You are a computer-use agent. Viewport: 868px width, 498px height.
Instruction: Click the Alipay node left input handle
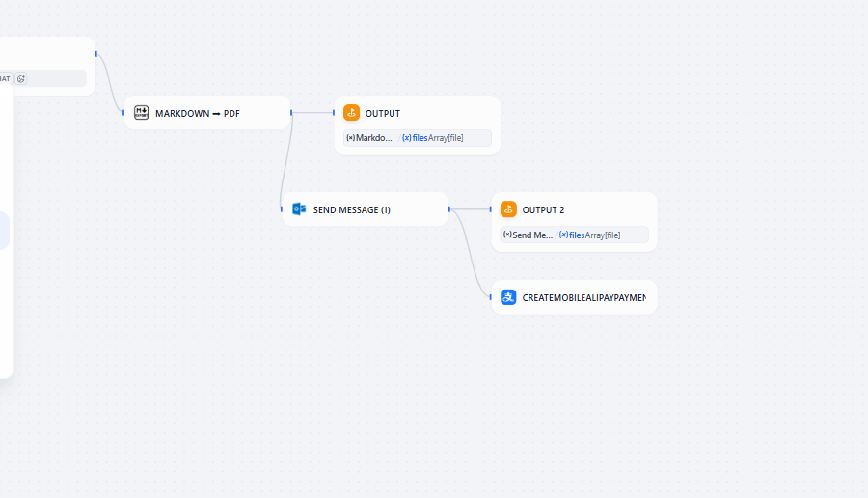coord(492,297)
